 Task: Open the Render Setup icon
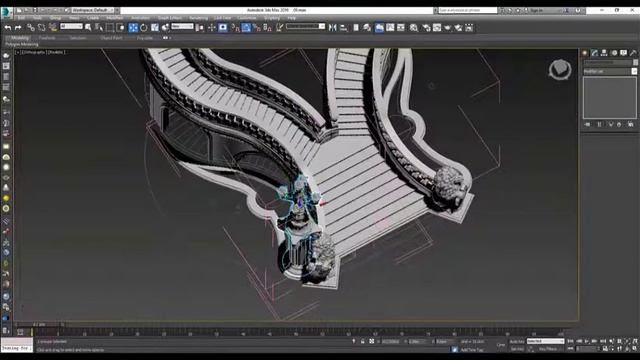[x=426, y=27]
